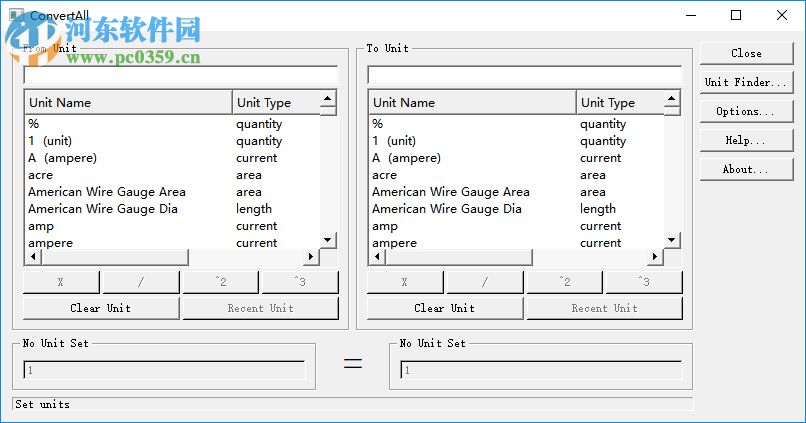Minimize the ConvertAll window

[691, 15]
